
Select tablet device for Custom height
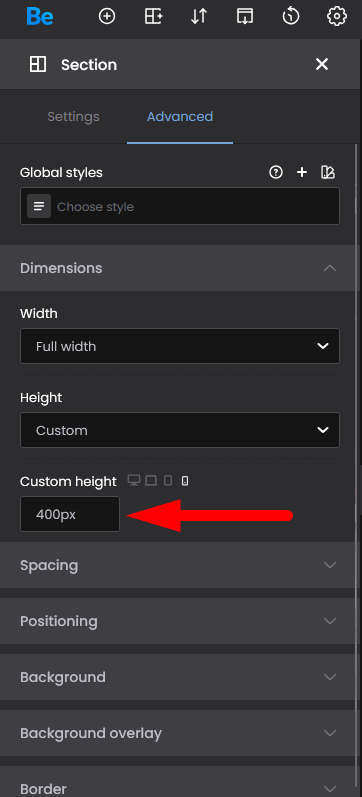[x=168, y=480]
